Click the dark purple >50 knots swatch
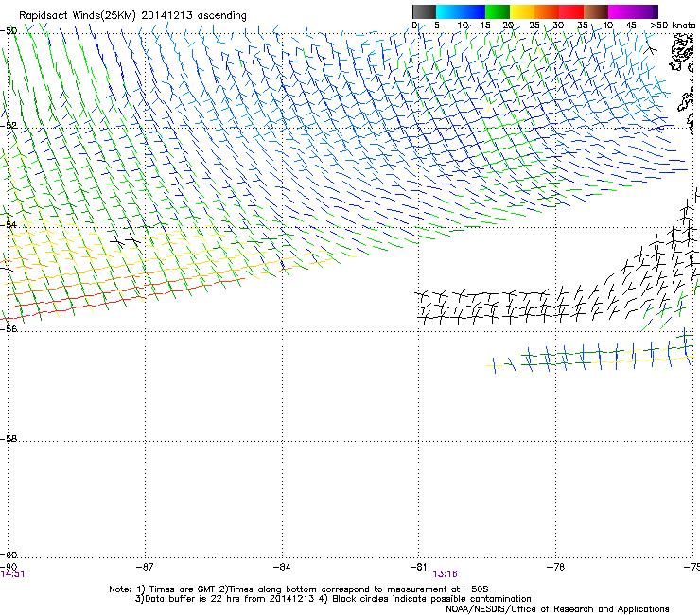The height and width of the screenshot is (615, 700). (655, 11)
